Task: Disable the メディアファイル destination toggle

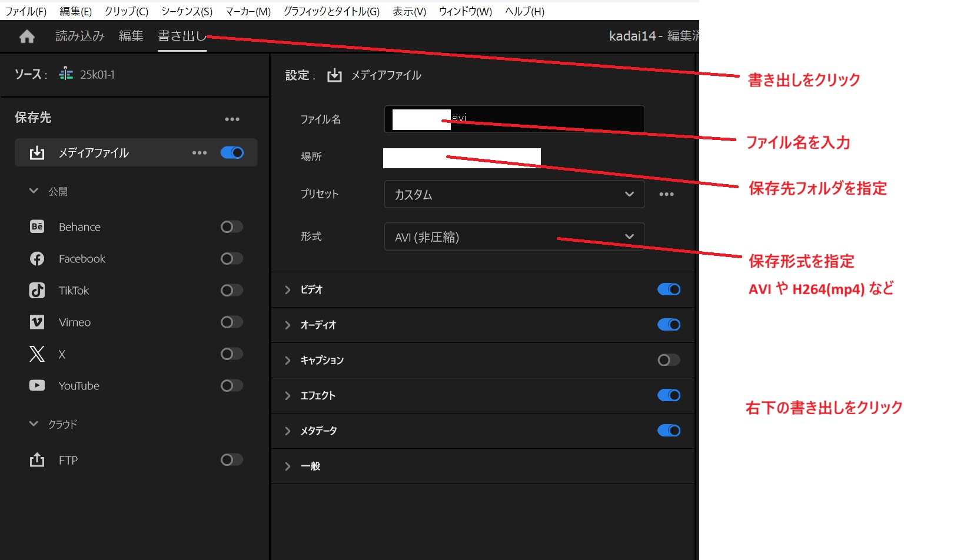Action: 232,153
